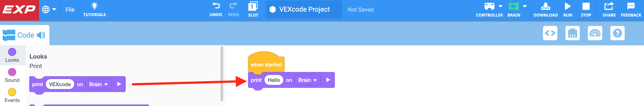Image resolution: width=644 pixels, height=106 pixels.
Task: Open Brain dropdown in workspace print block
Action: pyautogui.click(x=307, y=80)
